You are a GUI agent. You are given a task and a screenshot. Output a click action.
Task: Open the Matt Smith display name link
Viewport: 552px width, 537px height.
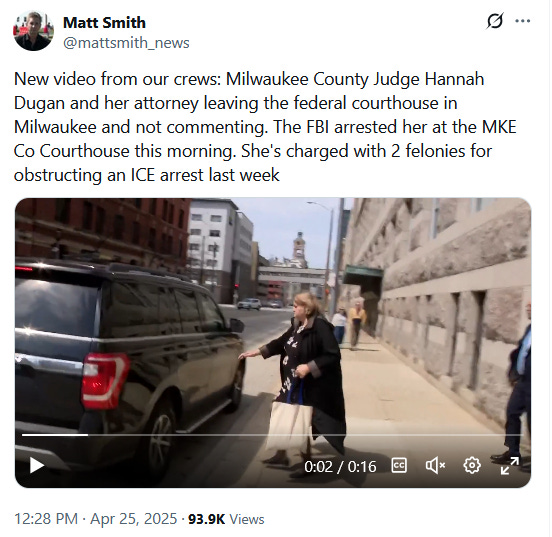click(x=104, y=23)
